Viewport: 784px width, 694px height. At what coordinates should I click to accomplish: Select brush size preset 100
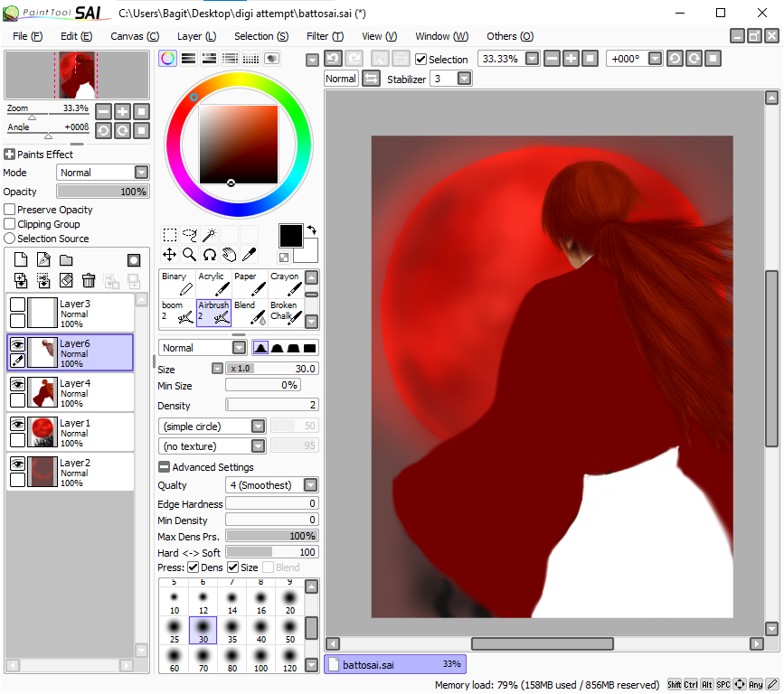[261, 660]
